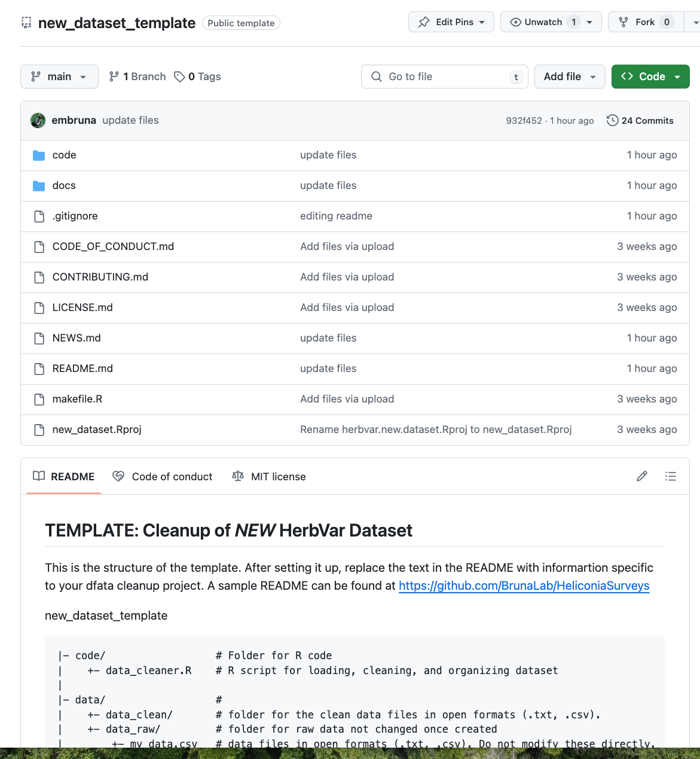View the 1 Branch list
700x759 pixels.
pyautogui.click(x=137, y=77)
